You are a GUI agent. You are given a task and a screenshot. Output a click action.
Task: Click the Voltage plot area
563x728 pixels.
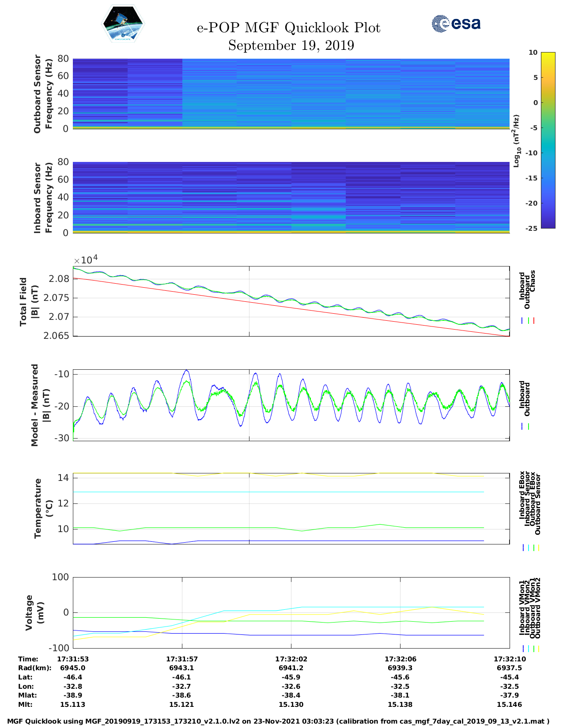pyautogui.click(x=291, y=612)
